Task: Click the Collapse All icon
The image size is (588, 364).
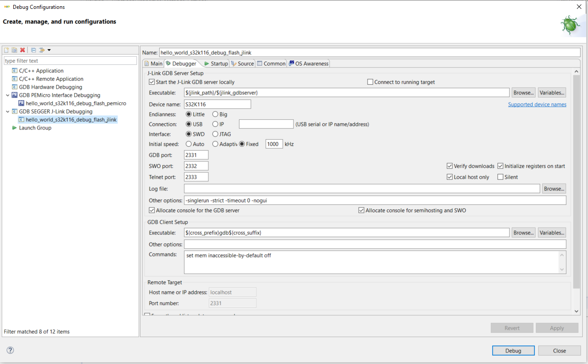Action: pyautogui.click(x=33, y=50)
